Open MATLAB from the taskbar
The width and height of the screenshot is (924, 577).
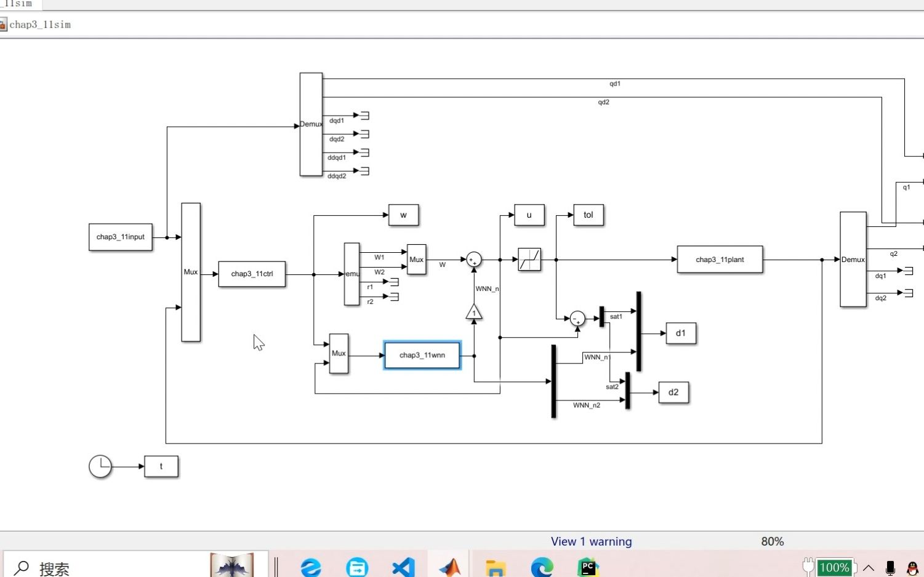(x=450, y=567)
